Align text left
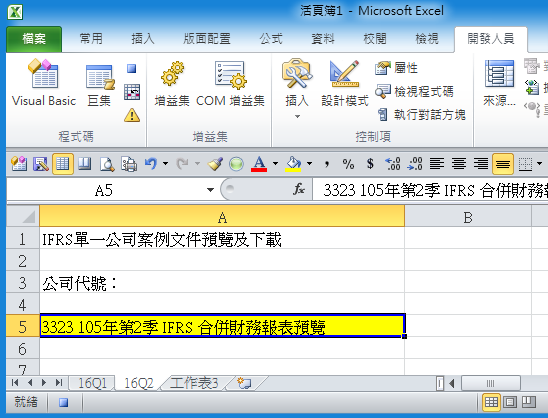Image resolution: width=548 pixels, height=418 pixels. click(x=437, y=164)
